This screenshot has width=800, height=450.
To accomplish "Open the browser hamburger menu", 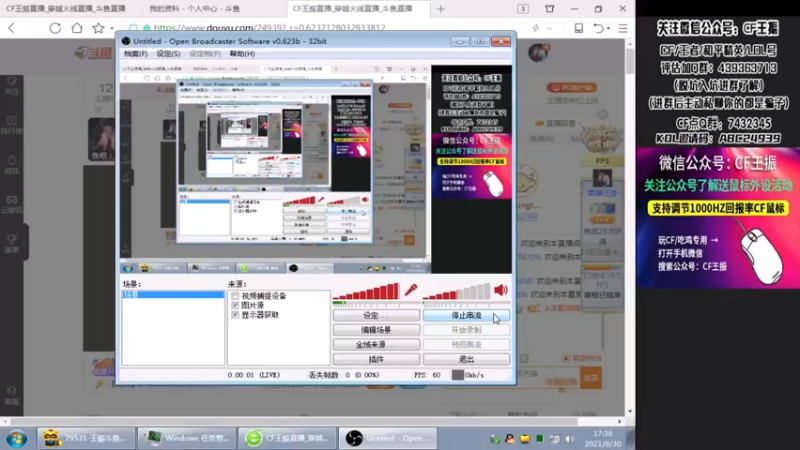I will tap(623, 28).
